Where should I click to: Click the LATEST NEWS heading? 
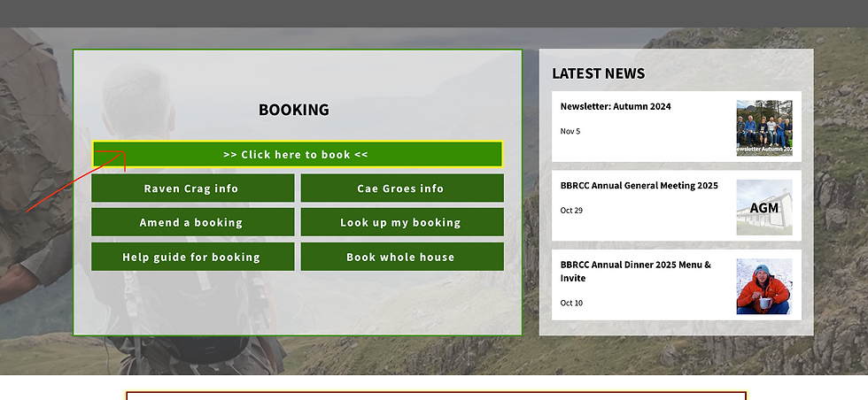[599, 73]
